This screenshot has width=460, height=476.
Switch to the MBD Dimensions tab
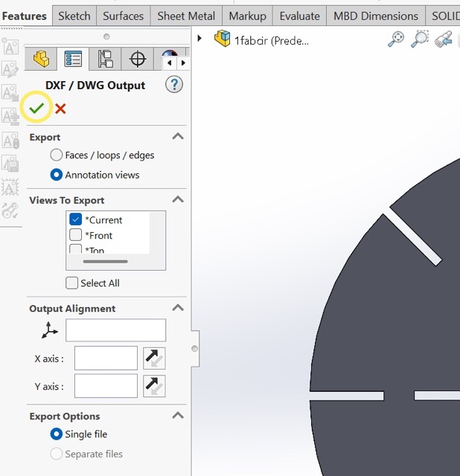tap(376, 16)
